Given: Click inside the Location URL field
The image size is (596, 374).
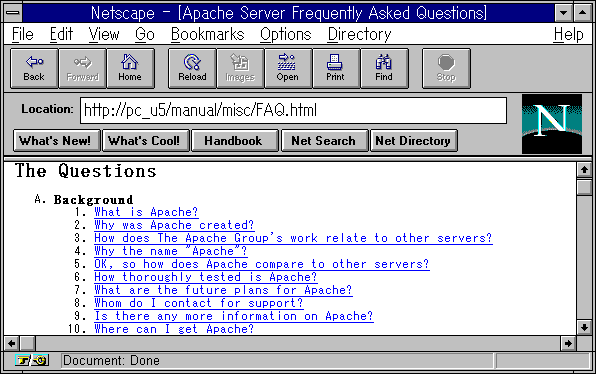Looking at the screenshot, I should tap(293, 110).
